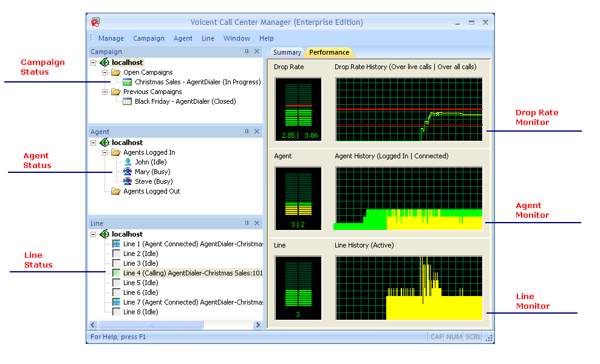Close the Agent panel
Image resolution: width=600 pixels, height=364 pixels.
click(x=257, y=132)
